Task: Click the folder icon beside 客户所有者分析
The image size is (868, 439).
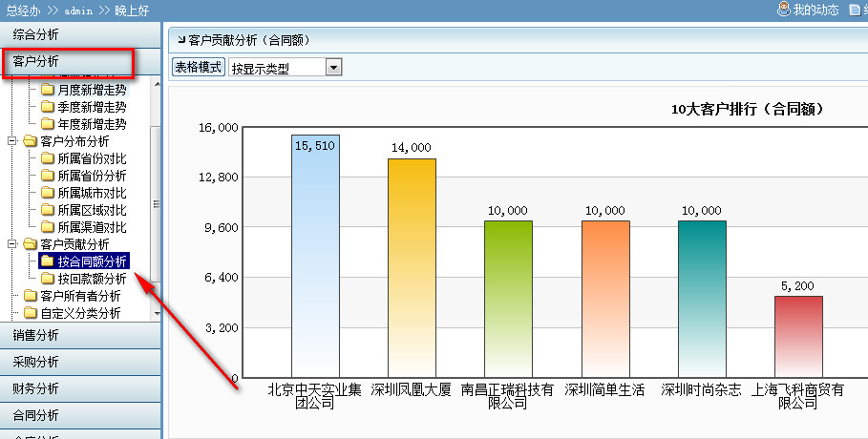Action: [30, 296]
